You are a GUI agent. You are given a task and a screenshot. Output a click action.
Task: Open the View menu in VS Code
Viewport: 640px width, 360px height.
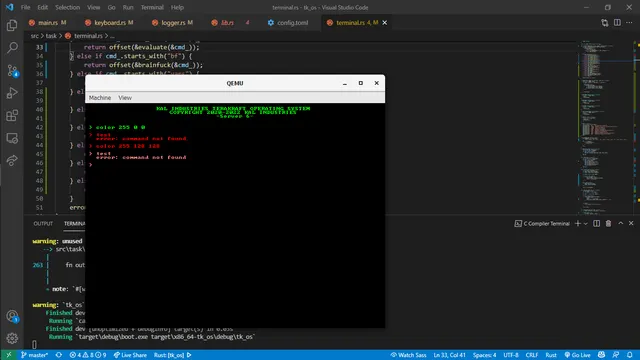[x=93, y=7]
